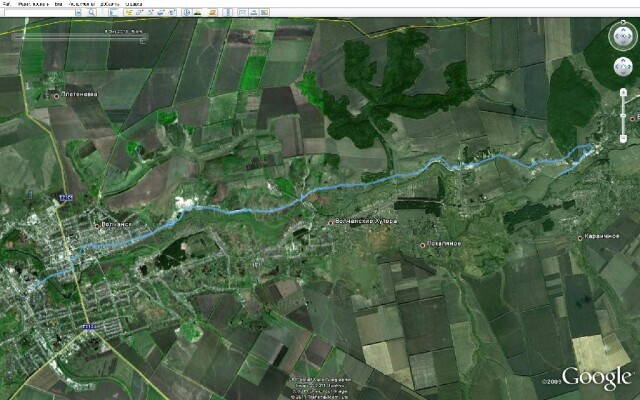This screenshot has width=640, height=400.
Task: Toggle the sunlight across landscape icon
Action: 198,12
